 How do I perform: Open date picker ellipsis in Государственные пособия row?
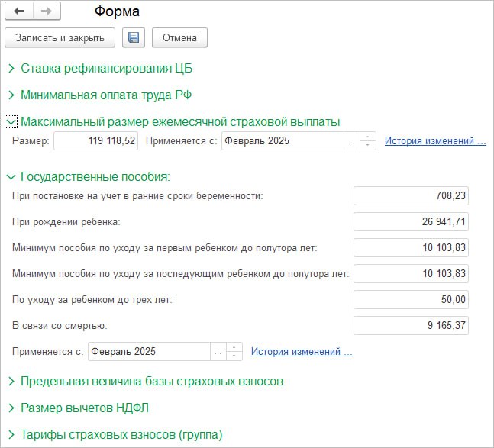[x=218, y=351]
